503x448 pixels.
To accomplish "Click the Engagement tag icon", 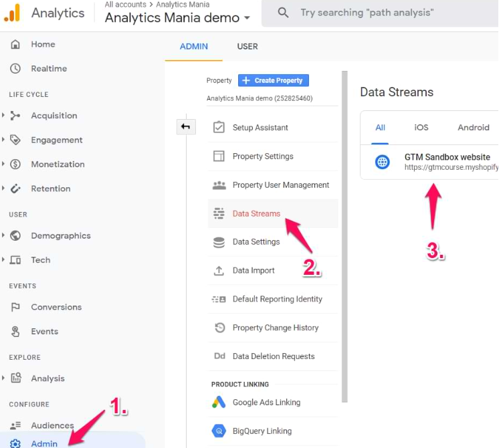I will 15,140.
